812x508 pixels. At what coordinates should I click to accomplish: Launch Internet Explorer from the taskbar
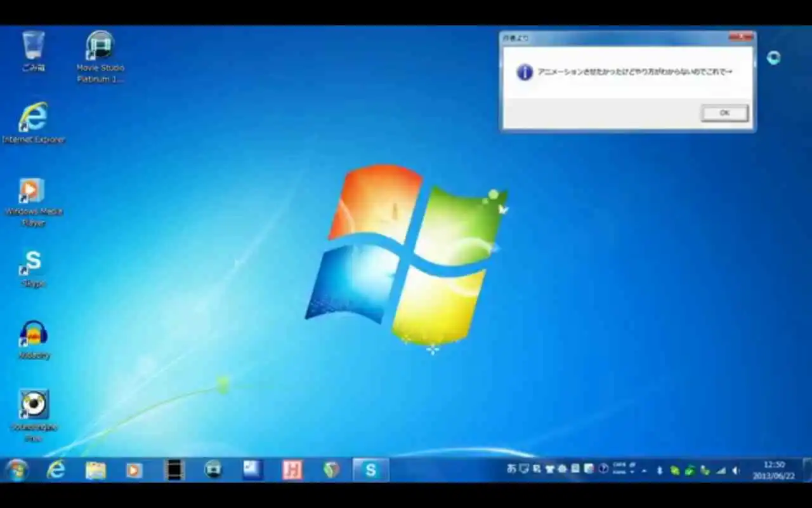point(56,470)
